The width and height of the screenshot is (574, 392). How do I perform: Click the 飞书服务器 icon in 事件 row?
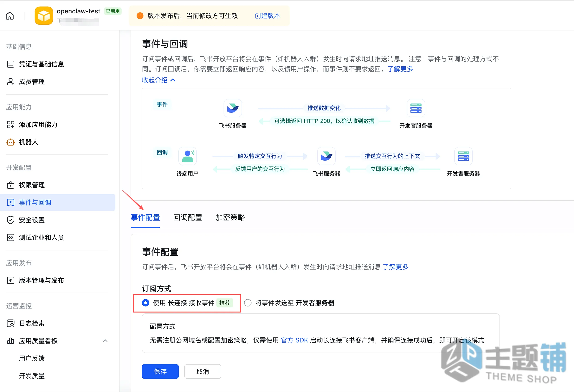(233, 108)
